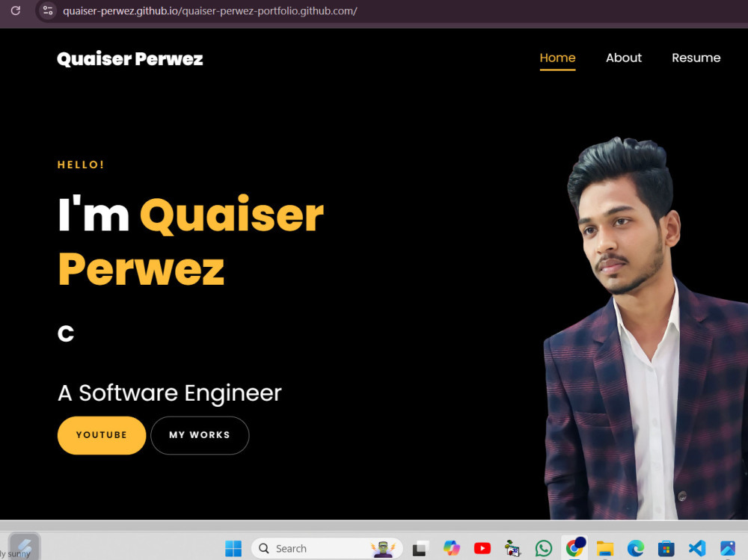The width and height of the screenshot is (748, 560).
Task: Launch Microsoft Edge from the taskbar
Action: click(635, 549)
